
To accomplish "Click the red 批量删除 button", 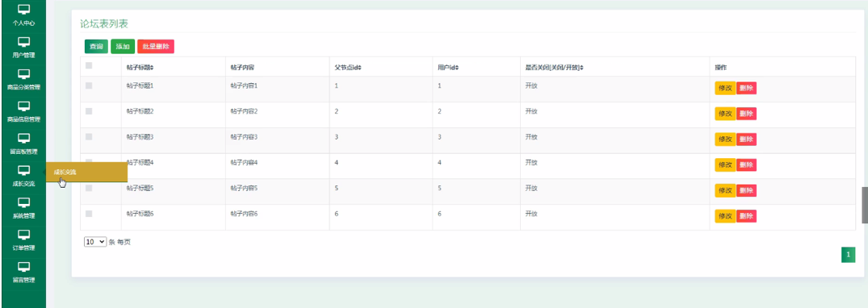I will tap(156, 47).
